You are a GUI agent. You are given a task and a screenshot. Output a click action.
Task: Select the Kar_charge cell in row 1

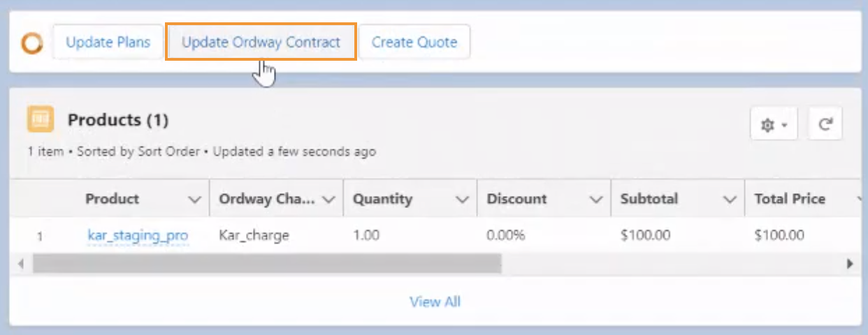tap(254, 235)
